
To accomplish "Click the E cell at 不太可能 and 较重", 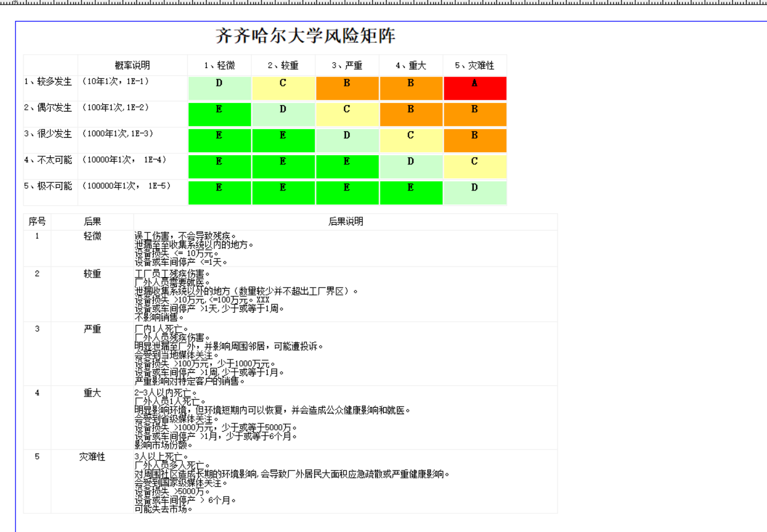I will [x=283, y=167].
